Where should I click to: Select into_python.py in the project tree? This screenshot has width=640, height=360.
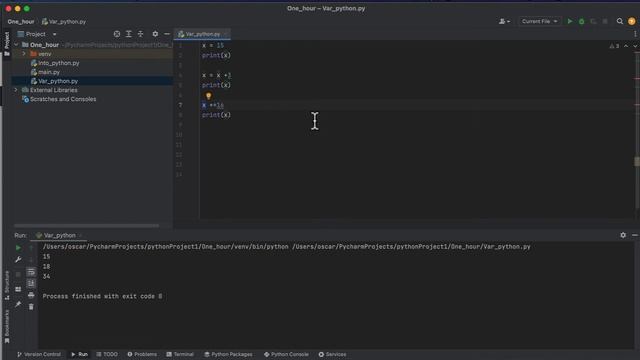pos(59,63)
